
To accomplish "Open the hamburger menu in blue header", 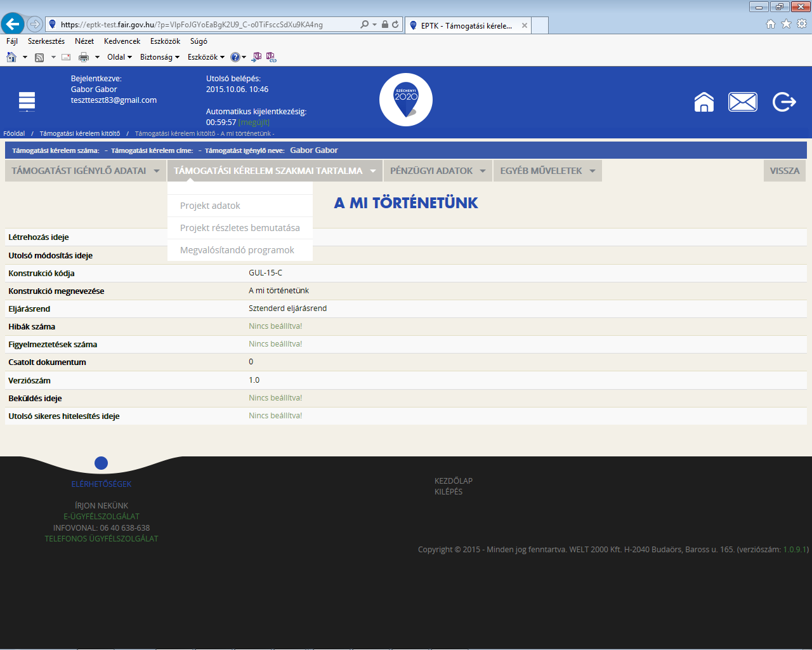I will click(27, 102).
